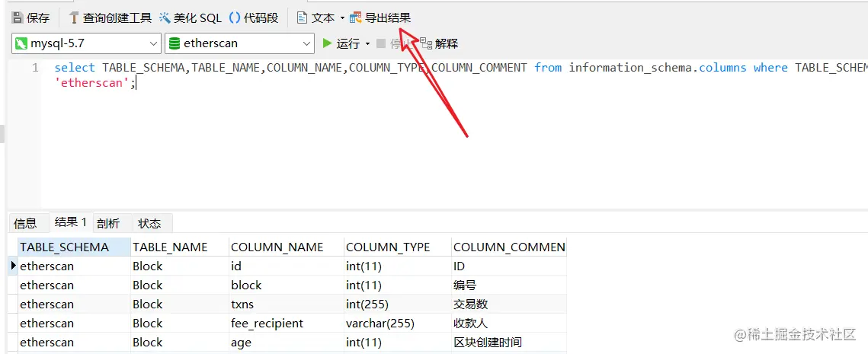The height and width of the screenshot is (354, 868).
Task: Open the query builder tool (查询创建工具)
Action: (x=110, y=18)
